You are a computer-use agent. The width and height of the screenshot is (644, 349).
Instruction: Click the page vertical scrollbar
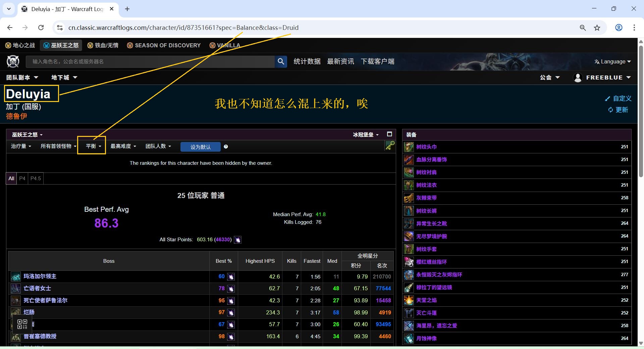pos(641,111)
